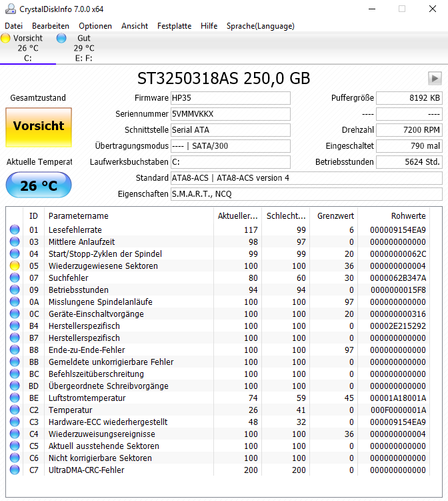Click status icon of Wiederzuweisungsereignisse row
The height and width of the screenshot is (501, 448).
tap(15, 434)
